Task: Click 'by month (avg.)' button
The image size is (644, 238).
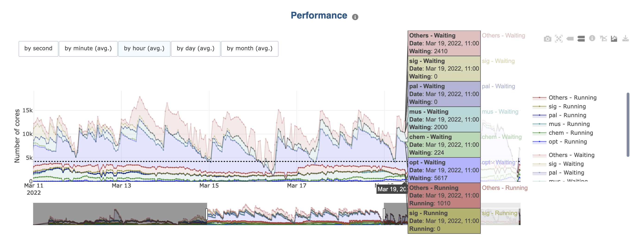Action: (249, 49)
